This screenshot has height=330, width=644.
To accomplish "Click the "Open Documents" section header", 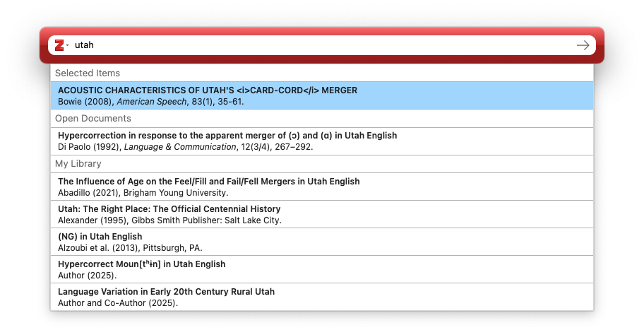I will 93,118.
